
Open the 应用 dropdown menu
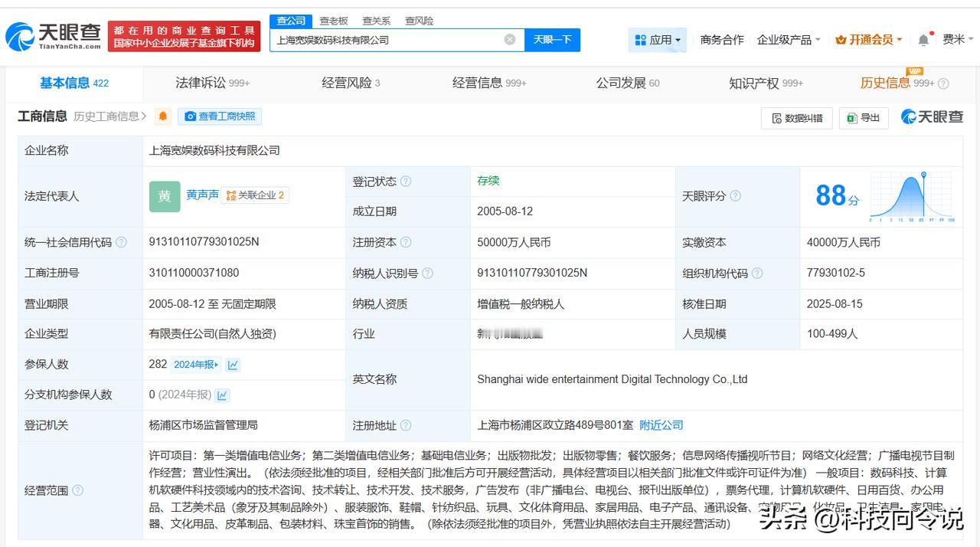click(658, 40)
